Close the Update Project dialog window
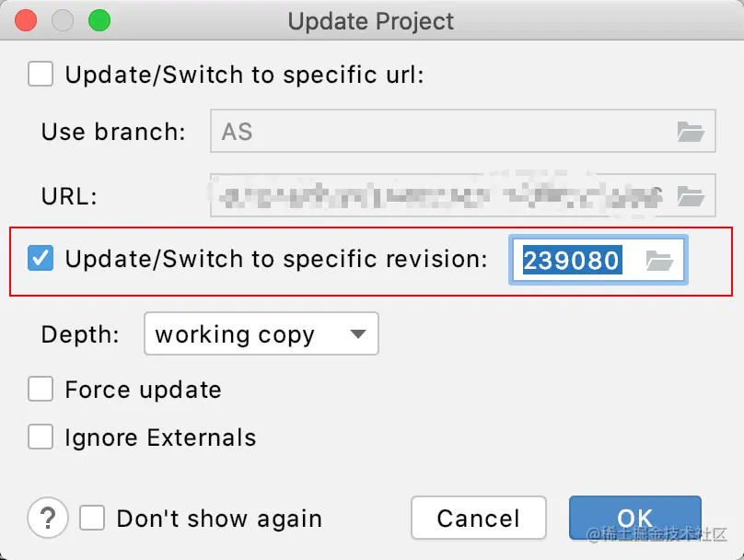 click(26, 20)
